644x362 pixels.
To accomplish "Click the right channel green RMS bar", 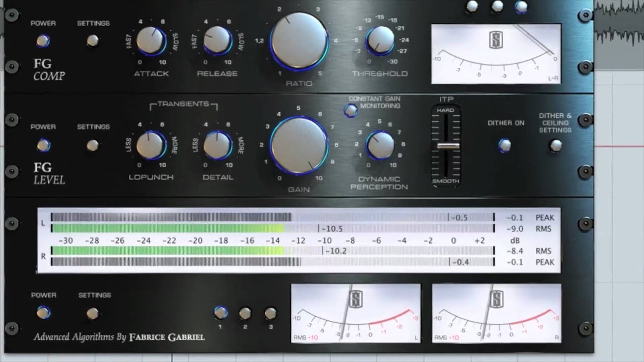I will (x=272, y=250).
